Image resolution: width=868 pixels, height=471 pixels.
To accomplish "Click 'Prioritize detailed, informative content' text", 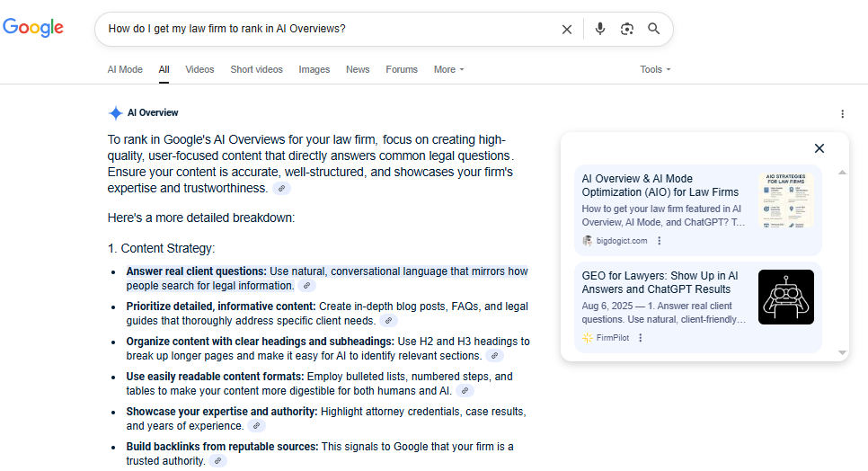I will [x=221, y=307].
